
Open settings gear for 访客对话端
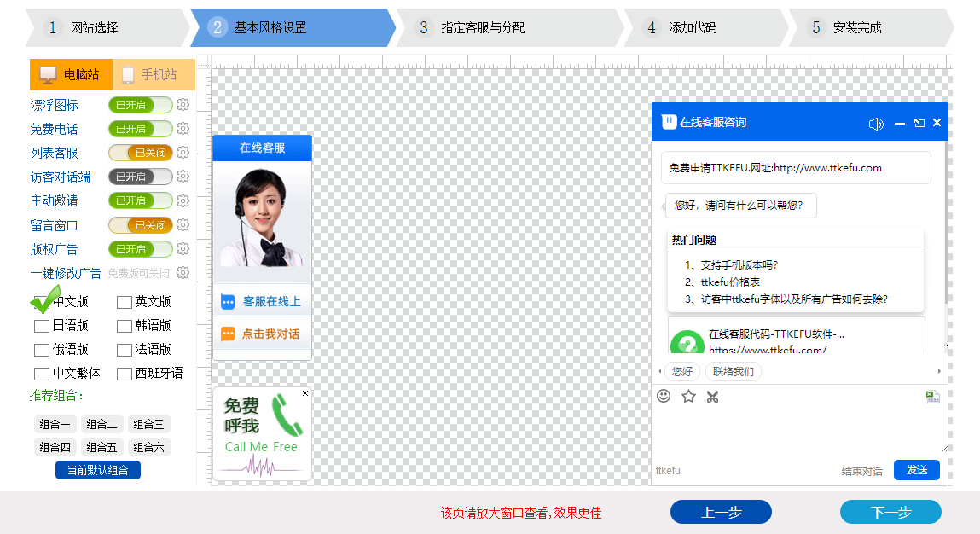click(183, 177)
